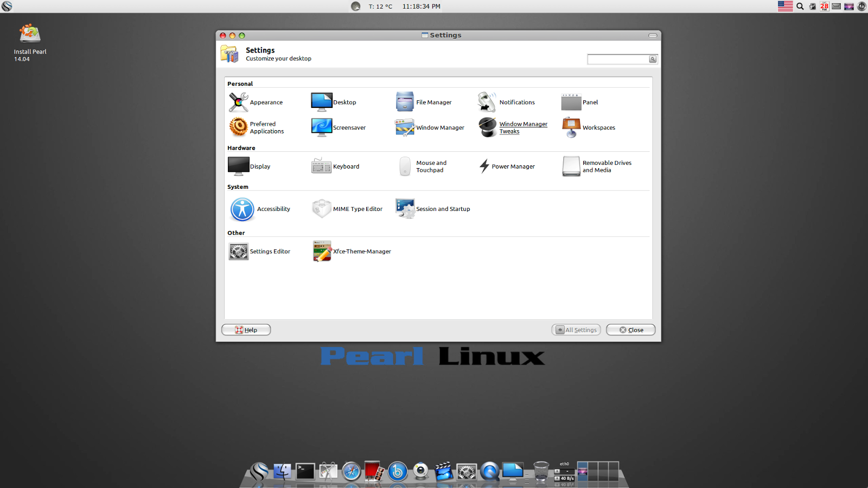Click the Help button
Image resolution: width=868 pixels, height=488 pixels.
coord(246,330)
